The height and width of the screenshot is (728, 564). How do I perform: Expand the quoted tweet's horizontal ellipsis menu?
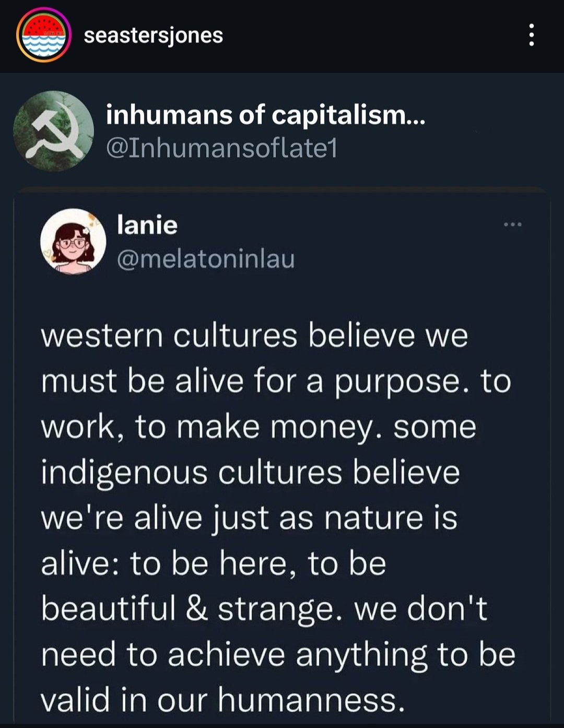(512, 225)
